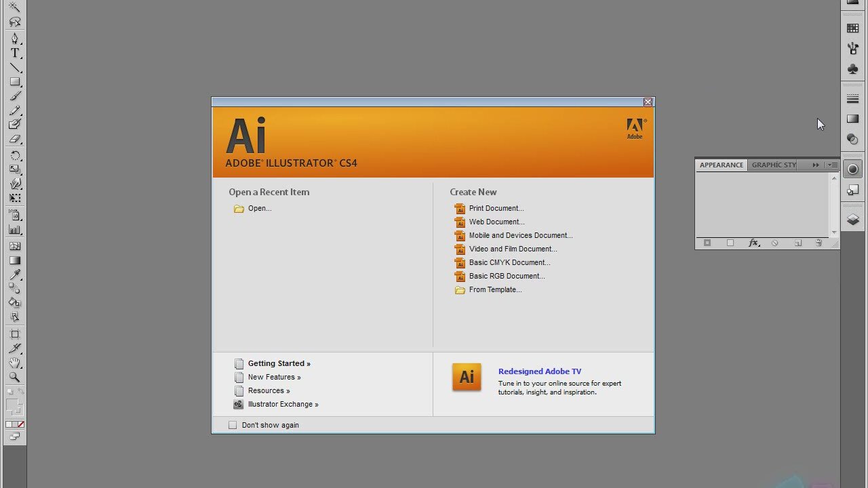Select the Mesh tool
This screenshot has width=868, height=488.
(x=14, y=246)
